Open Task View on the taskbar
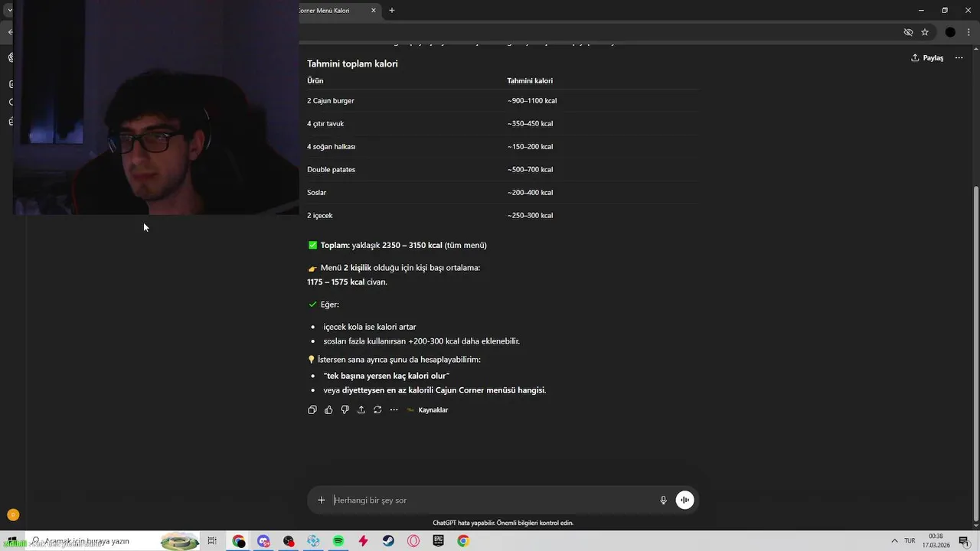The image size is (980, 551). pos(212,541)
